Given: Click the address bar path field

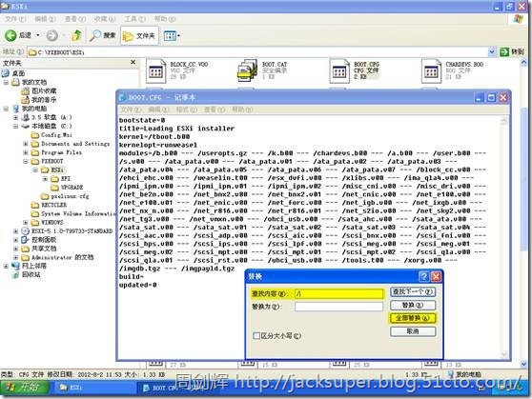Looking at the screenshot, I should (257, 51).
